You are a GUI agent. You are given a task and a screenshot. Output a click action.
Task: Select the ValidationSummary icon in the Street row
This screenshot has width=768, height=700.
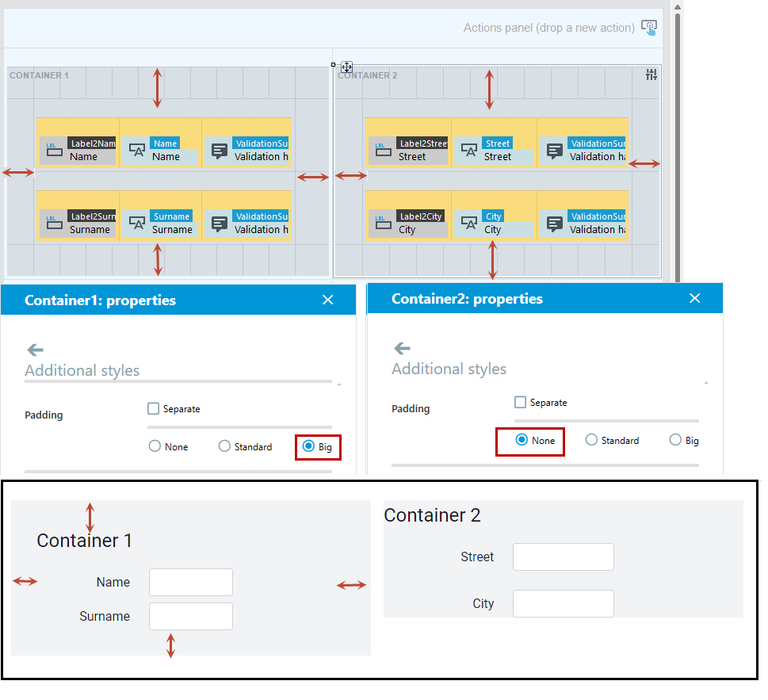(555, 151)
